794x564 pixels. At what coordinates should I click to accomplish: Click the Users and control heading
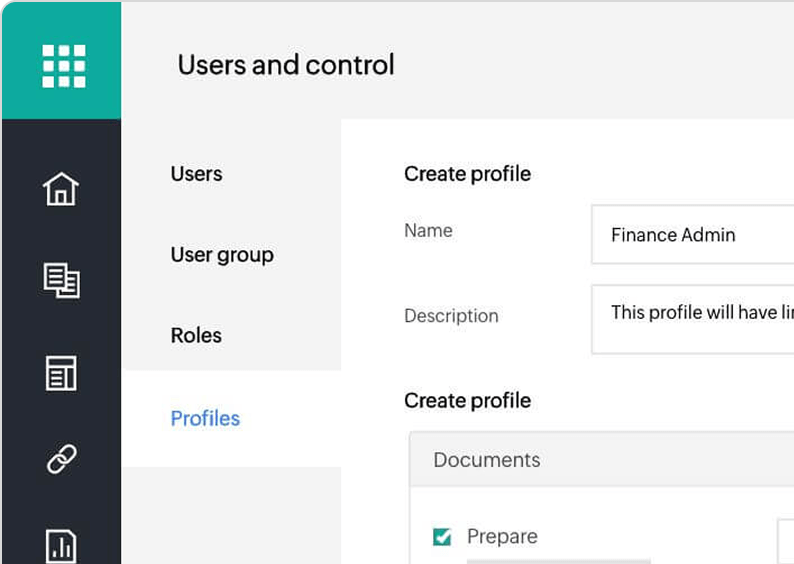coord(286,65)
